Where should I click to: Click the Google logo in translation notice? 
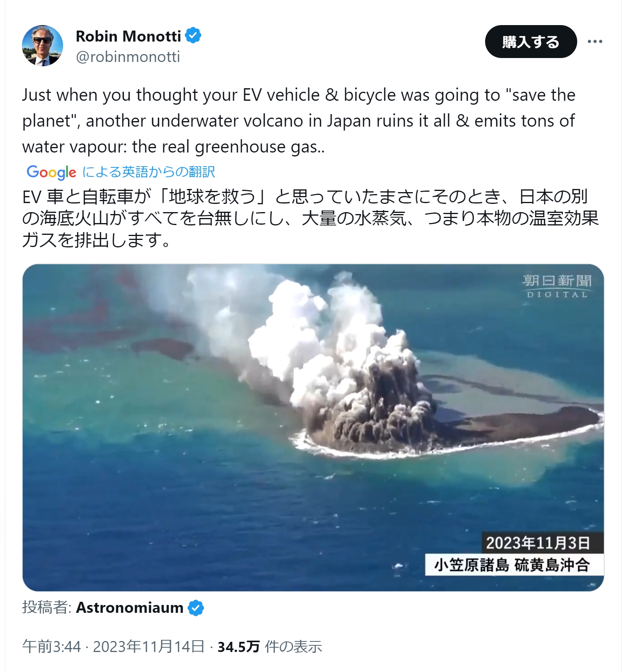[x=51, y=172]
